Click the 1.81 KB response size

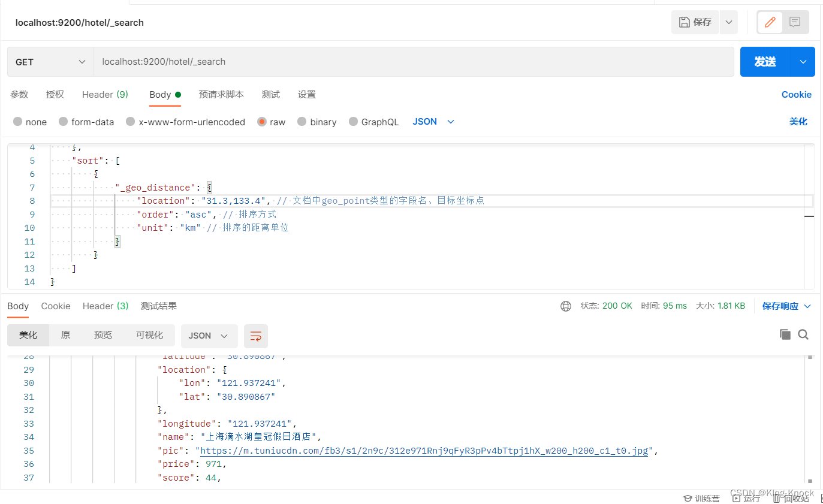(x=731, y=306)
